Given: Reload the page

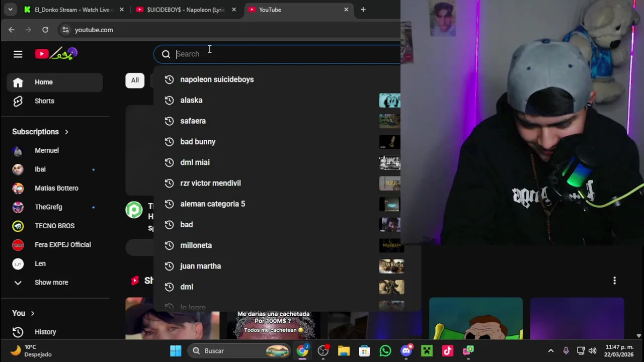Looking at the screenshot, I should pyautogui.click(x=45, y=30).
